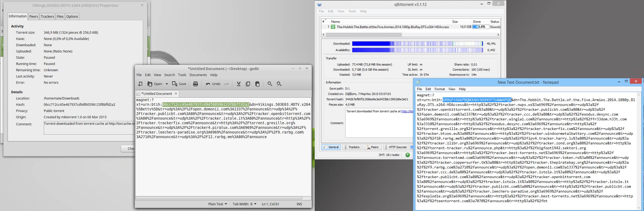Image resolution: width=644 pixels, height=211 pixels.
Task: Click the highlighted hash in gedit
Action: pos(206,104)
